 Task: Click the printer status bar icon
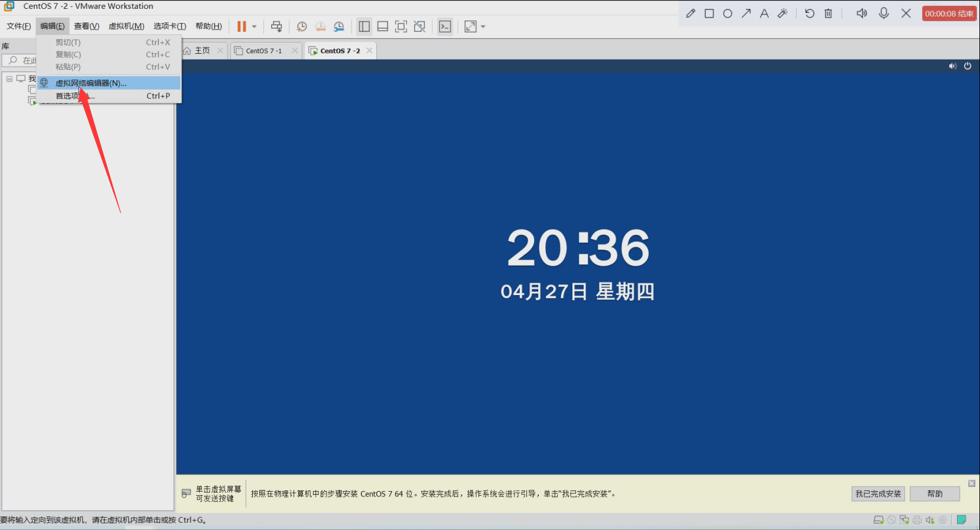click(x=917, y=520)
